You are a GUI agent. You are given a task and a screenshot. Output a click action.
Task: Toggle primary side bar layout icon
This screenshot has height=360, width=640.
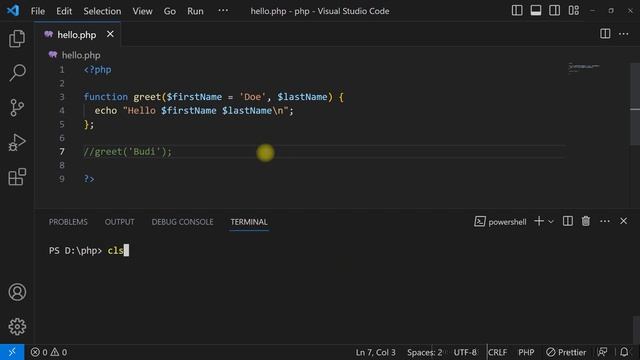coord(517,11)
